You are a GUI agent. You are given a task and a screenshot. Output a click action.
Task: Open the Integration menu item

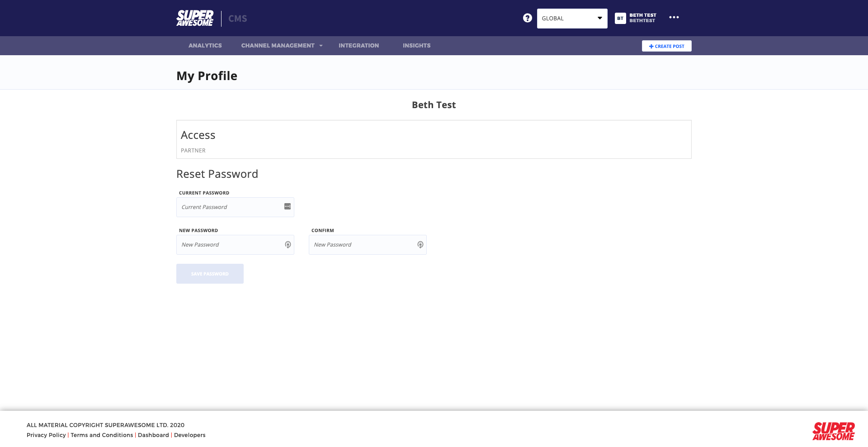[x=359, y=46]
